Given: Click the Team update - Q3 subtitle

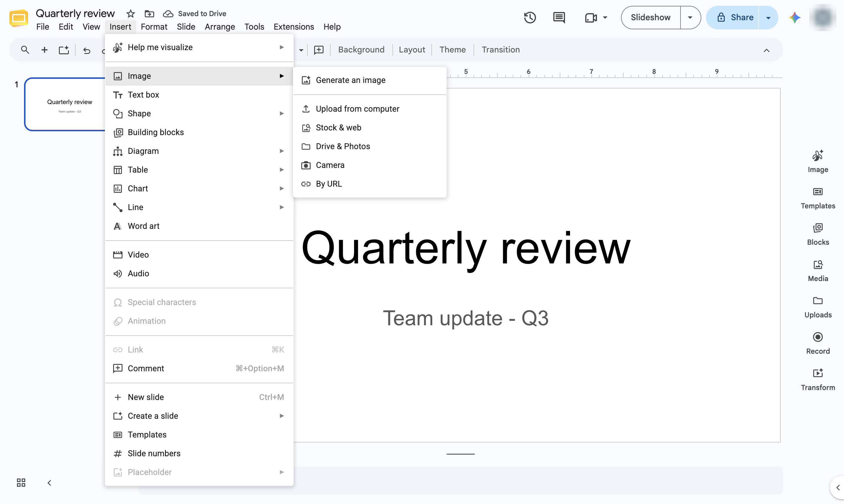Looking at the screenshot, I should tap(466, 318).
